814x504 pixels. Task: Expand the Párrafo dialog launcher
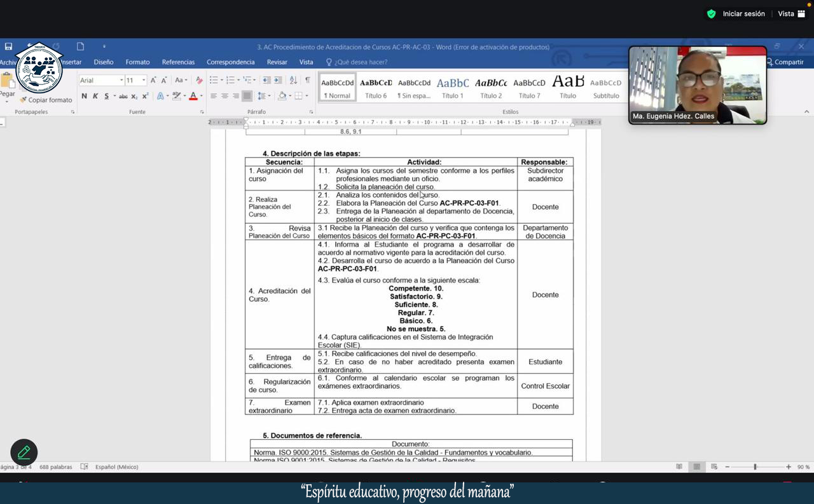pos(311,112)
